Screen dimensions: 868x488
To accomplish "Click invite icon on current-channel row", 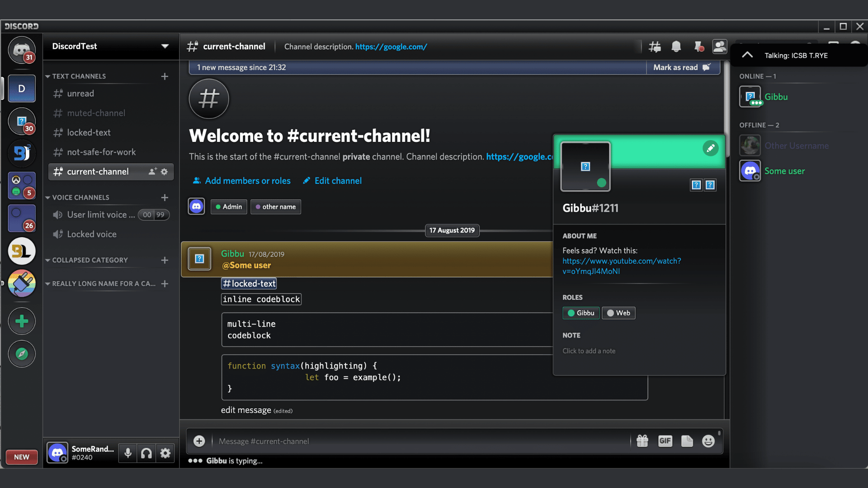I will (x=152, y=172).
